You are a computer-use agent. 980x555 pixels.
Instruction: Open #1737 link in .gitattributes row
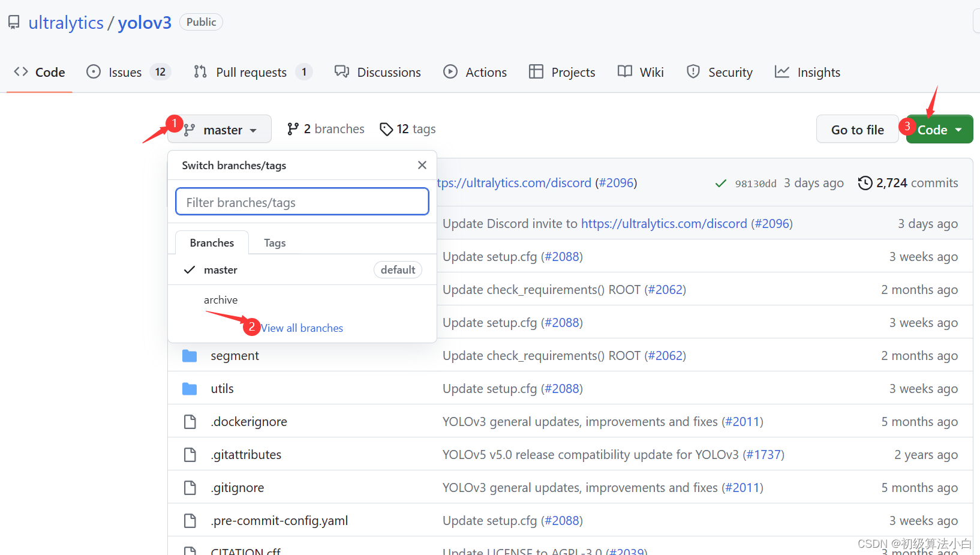763,455
